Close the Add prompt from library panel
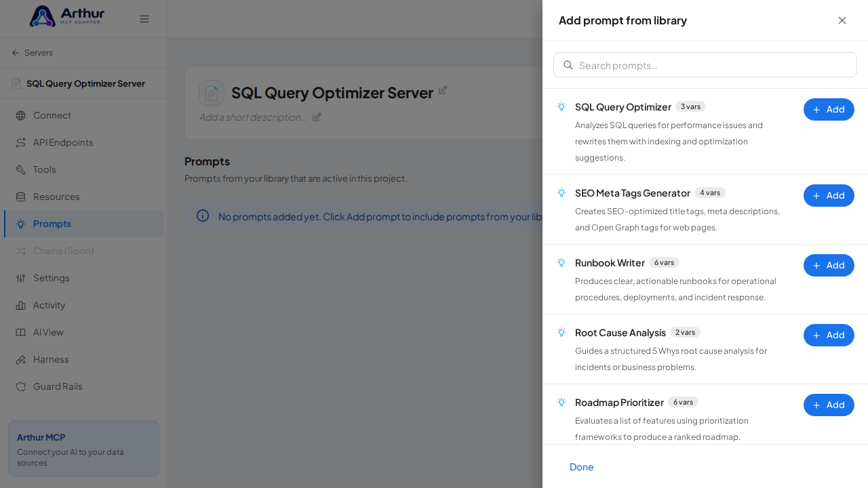The height and width of the screenshot is (488, 868). tap(842, 20)
